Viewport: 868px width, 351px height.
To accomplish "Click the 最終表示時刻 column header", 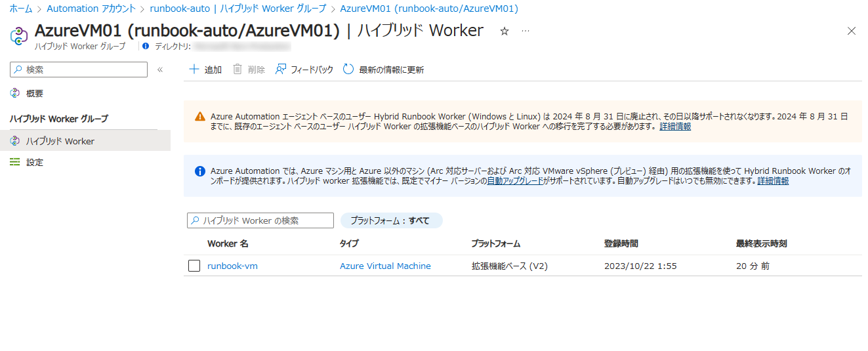I will pyautogui.click(x=761, y=243).
